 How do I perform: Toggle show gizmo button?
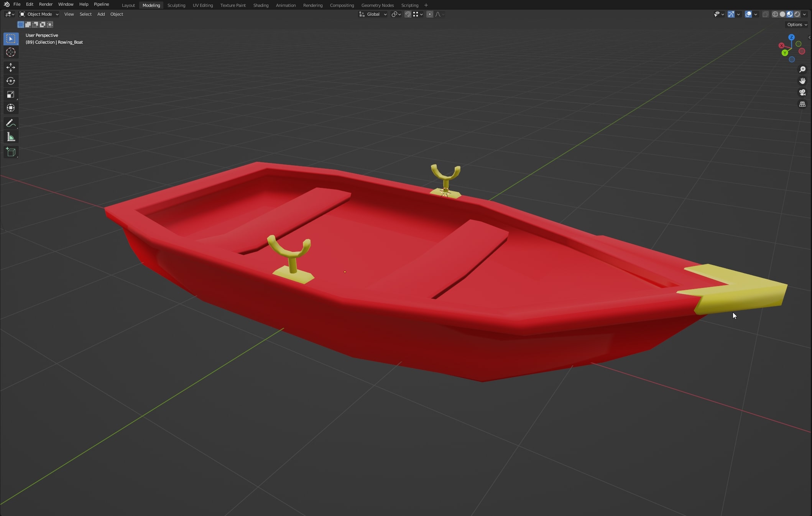pos(731,14)
